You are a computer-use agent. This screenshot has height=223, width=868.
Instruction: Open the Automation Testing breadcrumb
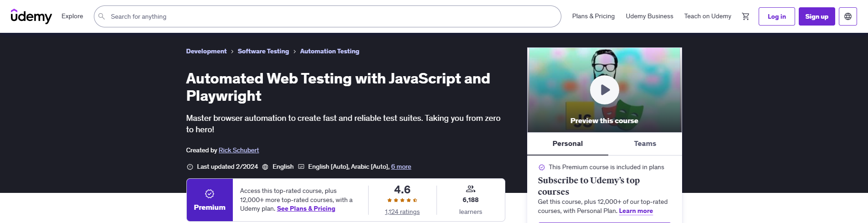click(x=329, y=51)
